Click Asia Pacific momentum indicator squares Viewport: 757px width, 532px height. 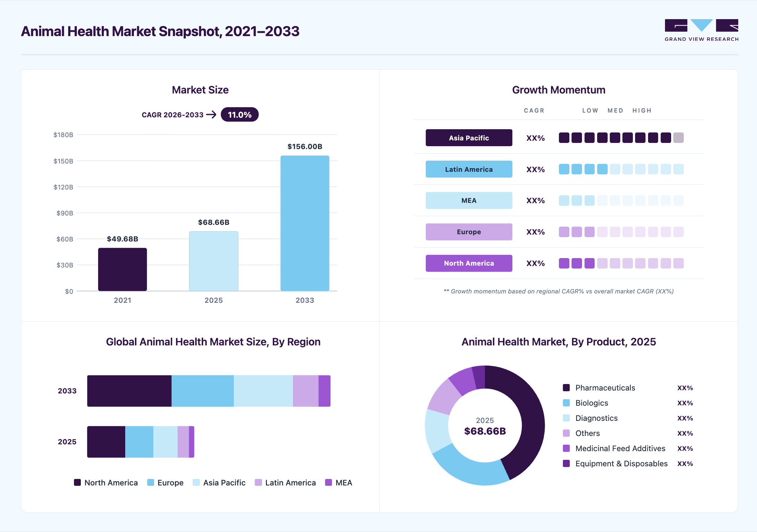[x=621, y=138]
